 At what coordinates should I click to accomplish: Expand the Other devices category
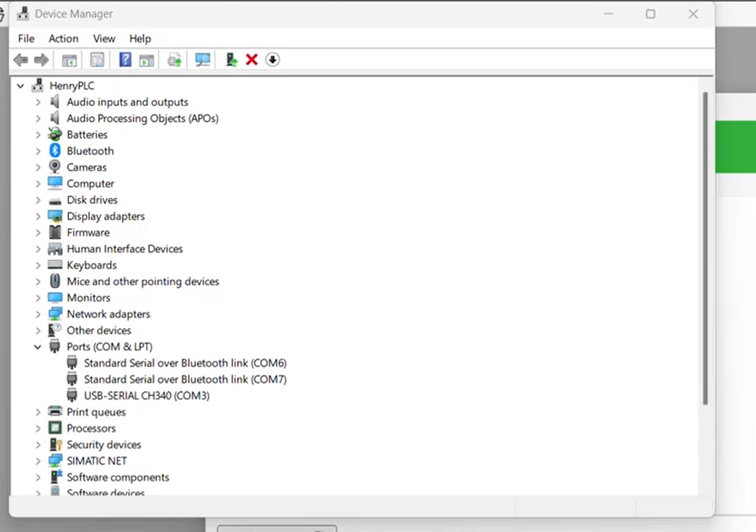pyautogui.click(x=38, y=330)
